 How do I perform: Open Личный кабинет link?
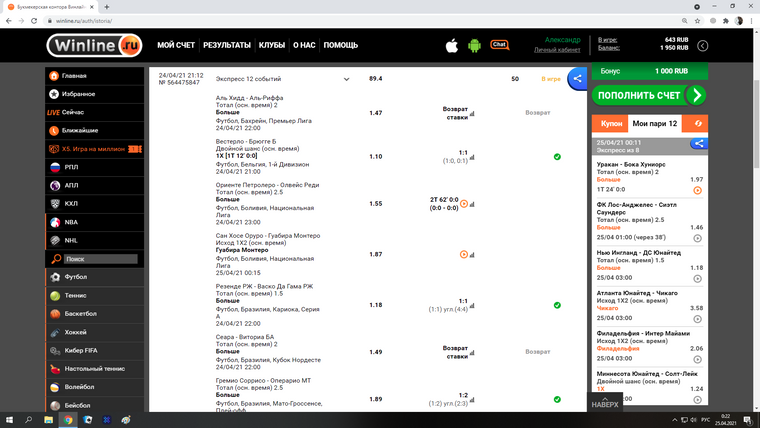click(557, 49)
